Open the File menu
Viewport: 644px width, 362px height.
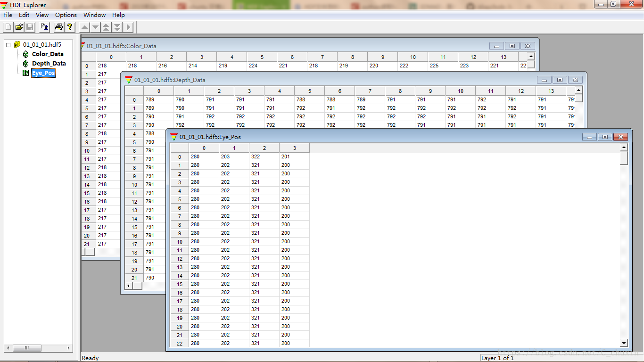click(8, 15)
